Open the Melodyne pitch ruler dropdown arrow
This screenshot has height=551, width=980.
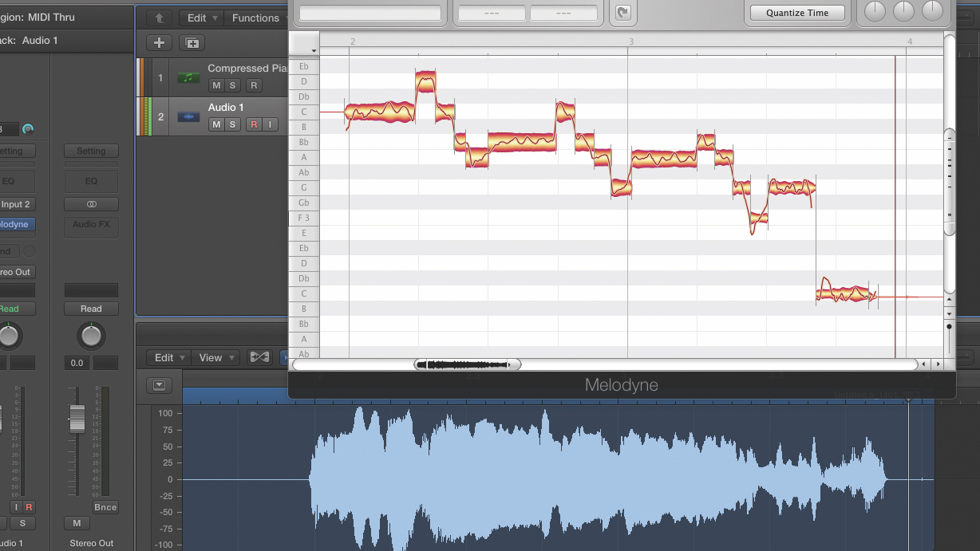click(x=314, y=51)
